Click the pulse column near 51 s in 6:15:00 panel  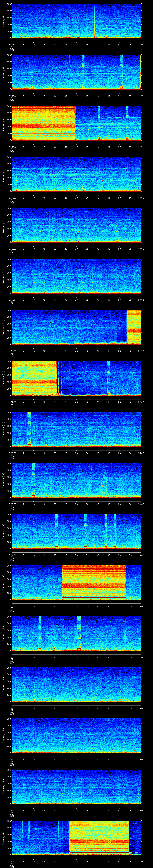[x=121, y=72]
